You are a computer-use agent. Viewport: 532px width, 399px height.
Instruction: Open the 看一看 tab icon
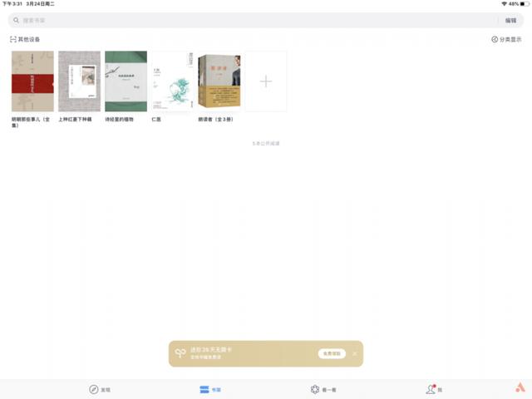point(315,389)
